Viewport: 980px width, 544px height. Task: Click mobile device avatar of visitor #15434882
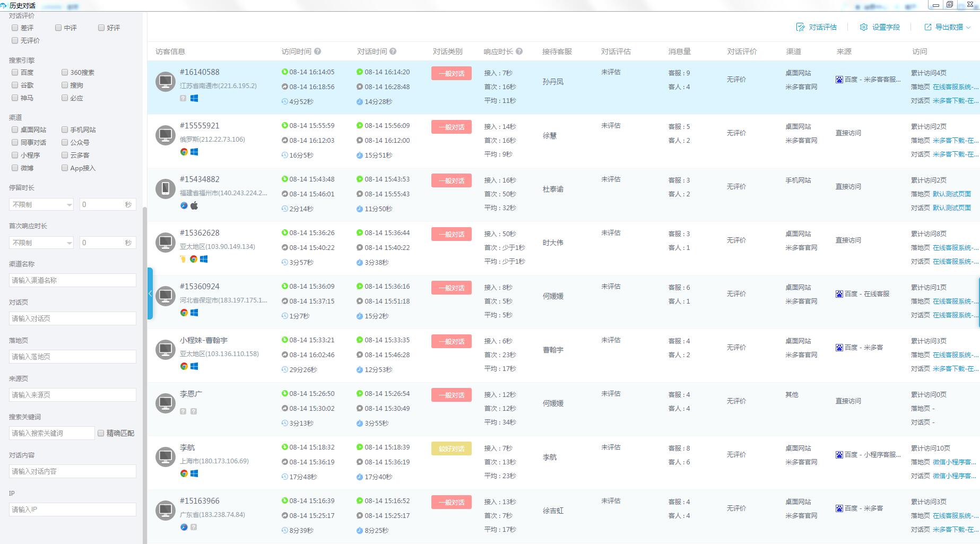[166, 188]
